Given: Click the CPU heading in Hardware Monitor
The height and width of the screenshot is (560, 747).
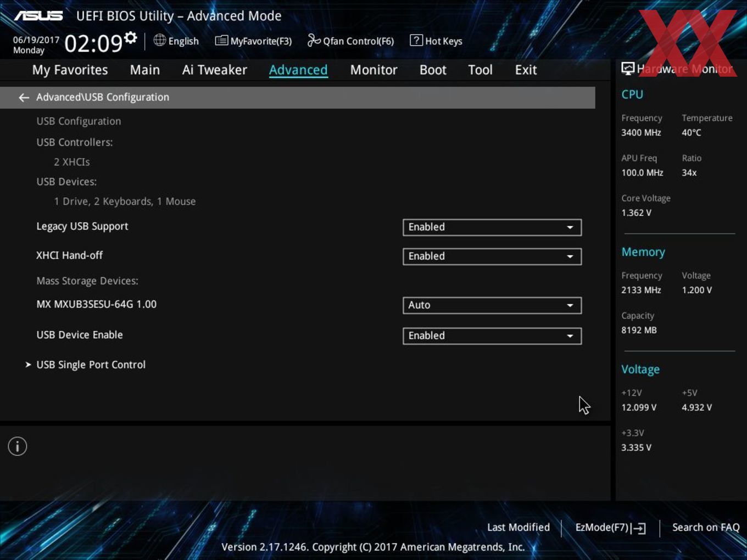Looking at the screenshot, I should [x=632, y=94].
